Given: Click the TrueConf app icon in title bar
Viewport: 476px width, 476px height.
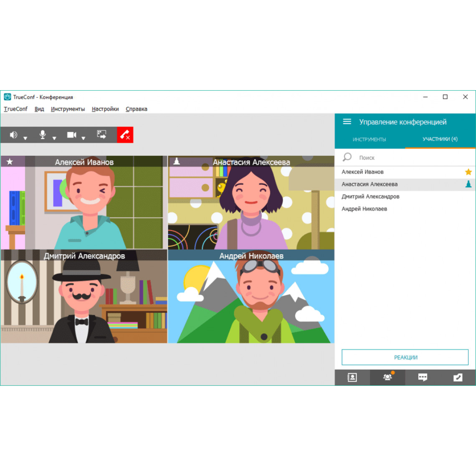Looking at the screenshot, I should click(7, 97).
